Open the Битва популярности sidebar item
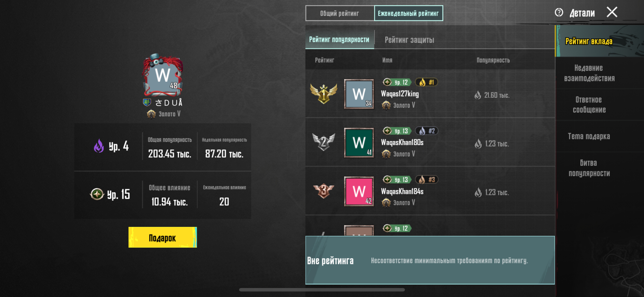 point(589,168)
